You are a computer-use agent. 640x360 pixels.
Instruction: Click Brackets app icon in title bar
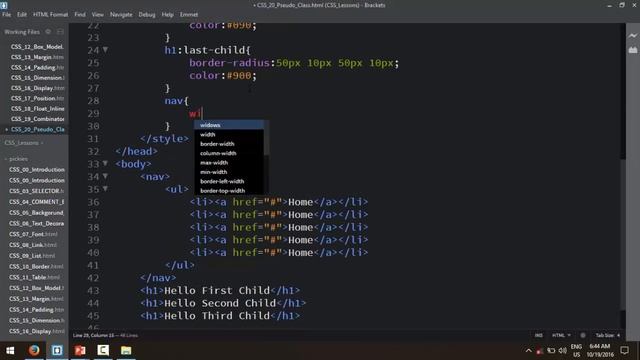4,5
